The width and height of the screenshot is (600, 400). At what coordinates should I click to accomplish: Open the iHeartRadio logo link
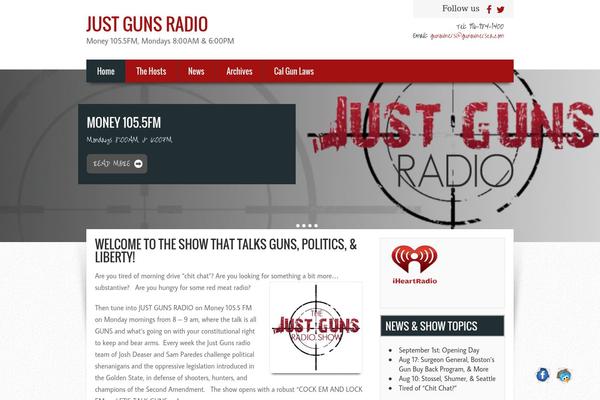(x=414, y=265)
